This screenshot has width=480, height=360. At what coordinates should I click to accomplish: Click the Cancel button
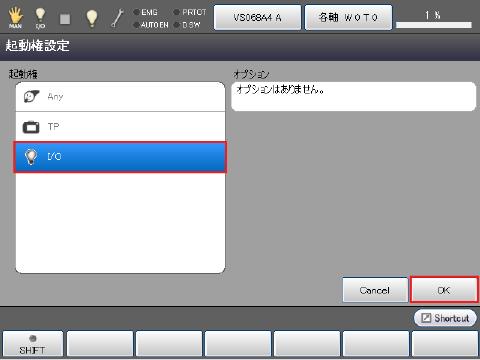coord(375,290)
